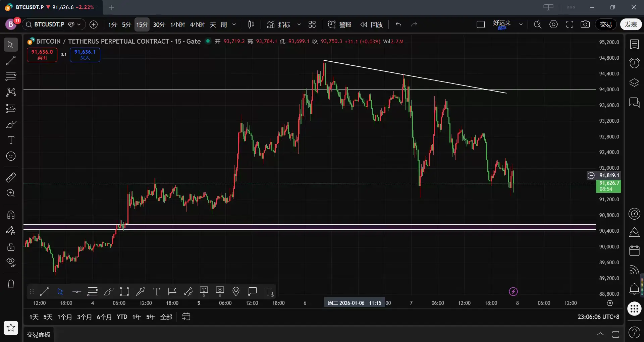The height and width of the screenshot is (342, 644).
Task: Open the symbol watchlist flag dropdown
Action: coord(74,24)
